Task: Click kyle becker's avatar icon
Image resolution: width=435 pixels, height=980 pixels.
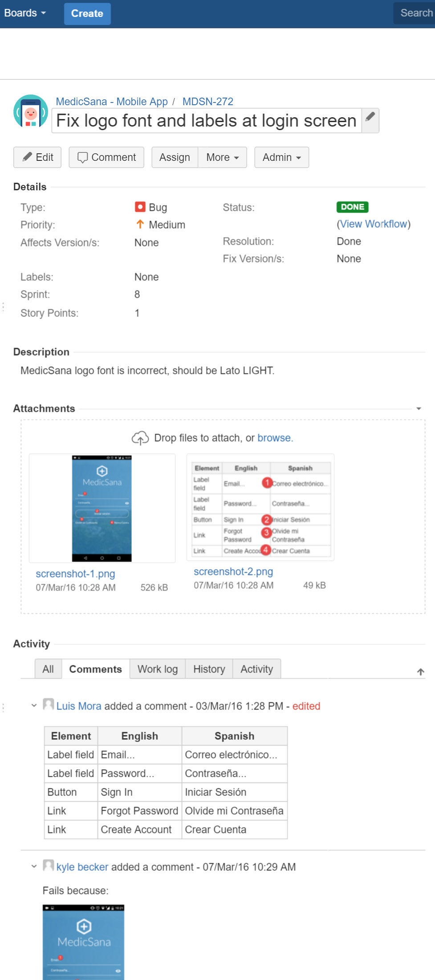Action: (48, 865)
